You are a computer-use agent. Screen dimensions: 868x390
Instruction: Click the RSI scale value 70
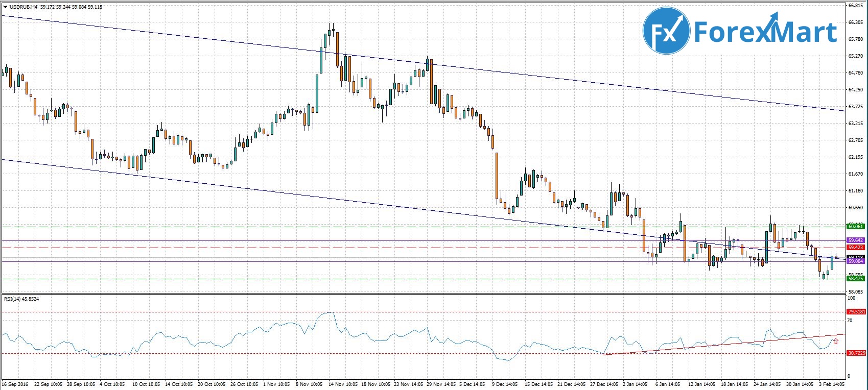point(850,321)
